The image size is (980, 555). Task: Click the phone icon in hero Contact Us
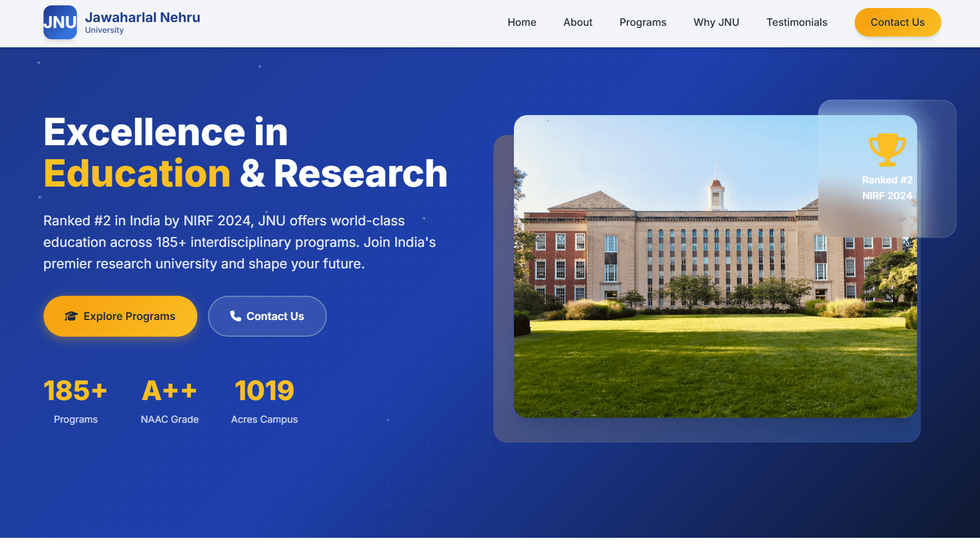(235, 316)
